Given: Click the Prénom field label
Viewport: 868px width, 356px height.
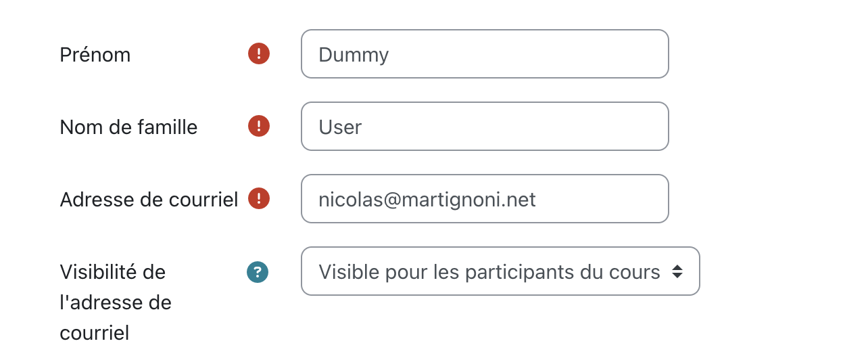Looking at the screenshot, I should coord(95,55).
